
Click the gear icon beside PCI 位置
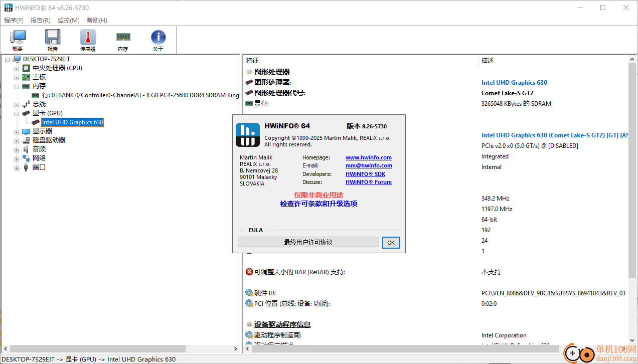pos(249,303)
